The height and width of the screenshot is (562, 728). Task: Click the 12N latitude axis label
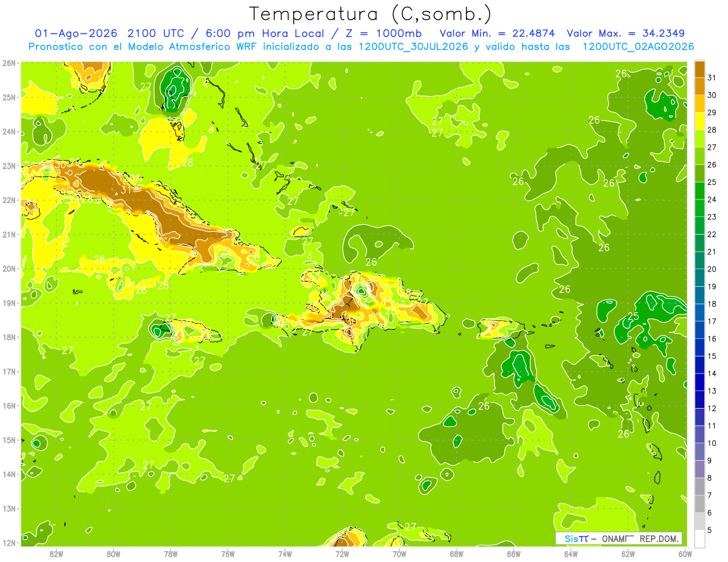point(8,542)
